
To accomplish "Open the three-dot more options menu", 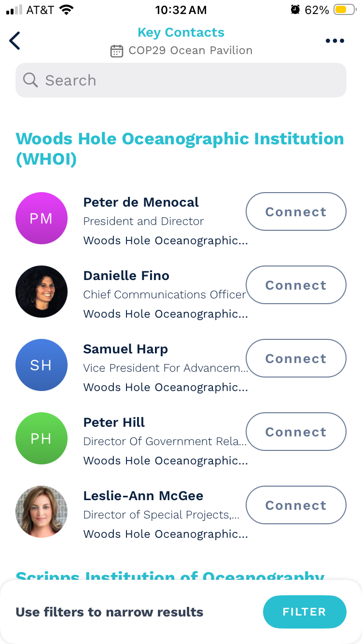I will tap(334, 41).
